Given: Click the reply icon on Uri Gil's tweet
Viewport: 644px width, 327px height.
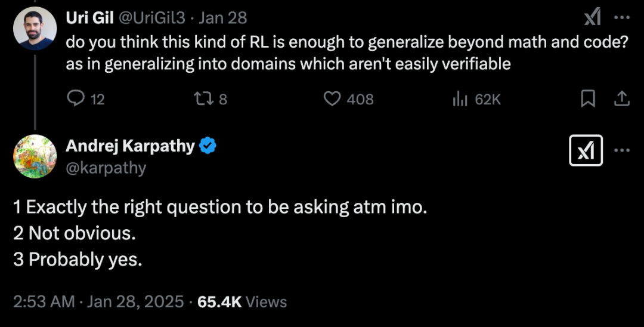Looking at the screenshot, I should click(x=76, y=98).
